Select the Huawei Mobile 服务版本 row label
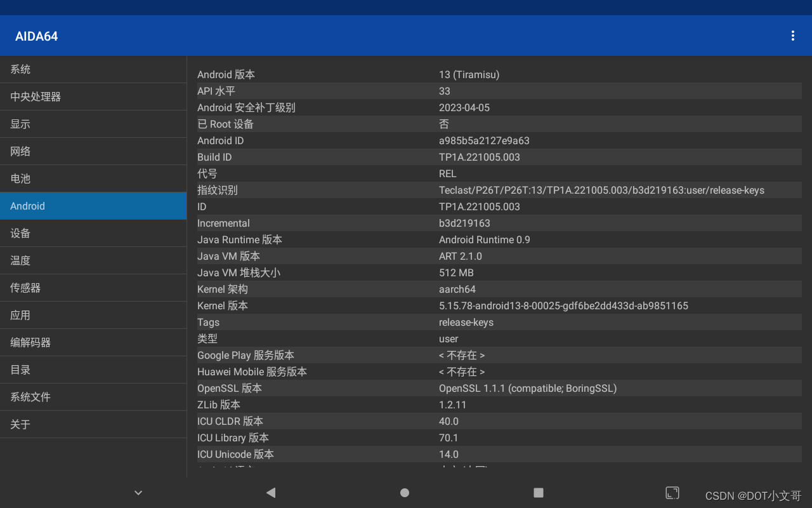The image size is (812, 508). pyautogui.click(x=252, y=371)
